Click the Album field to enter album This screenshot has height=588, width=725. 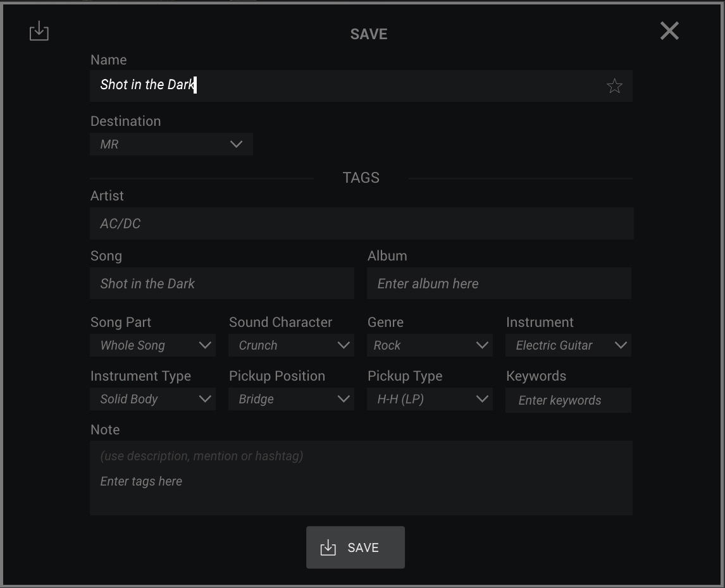click(x=499, y=283)
